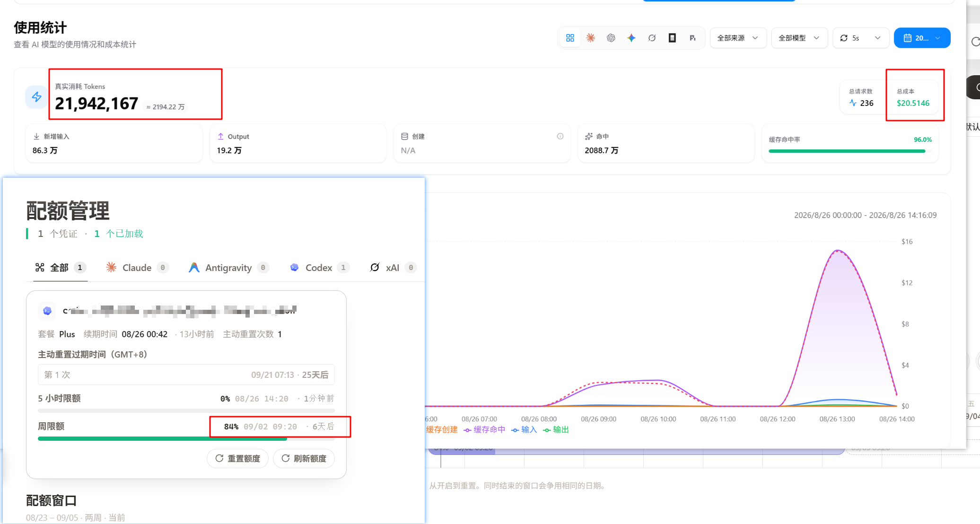Switch to the Claude quota tab
The width and height of the screenshot is (980, 524).
(137, 268)
